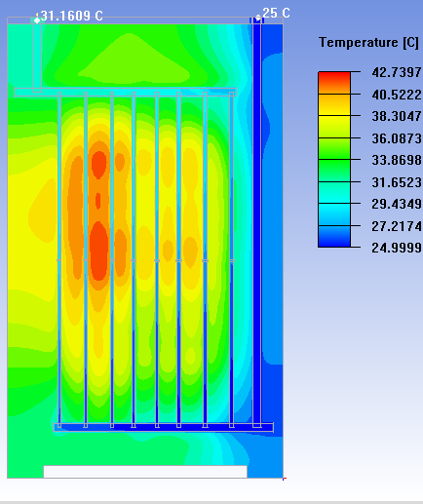Select the 31.1609 C temperature label

tap(72, 16)
